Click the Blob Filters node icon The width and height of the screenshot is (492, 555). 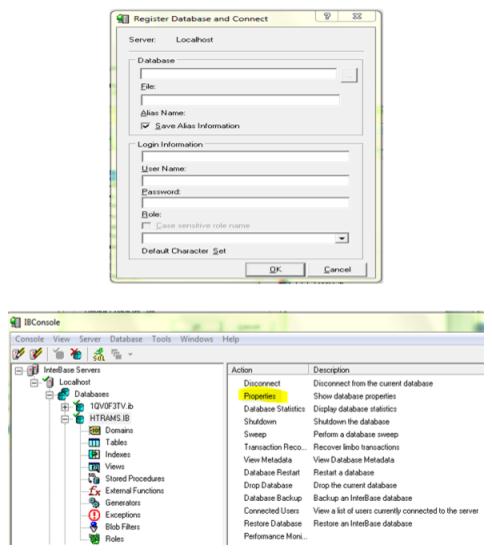pos(94,527)
